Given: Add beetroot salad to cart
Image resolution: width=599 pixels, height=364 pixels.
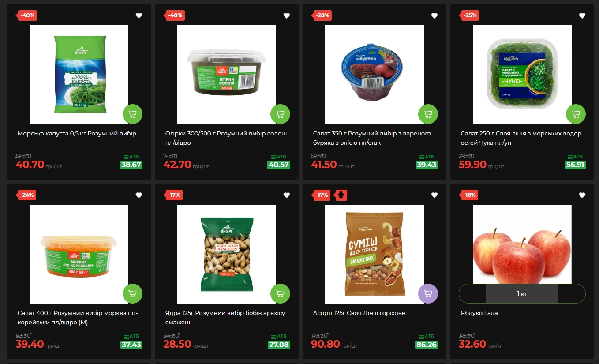Looking at the screenshot, I should pos(428,114).
